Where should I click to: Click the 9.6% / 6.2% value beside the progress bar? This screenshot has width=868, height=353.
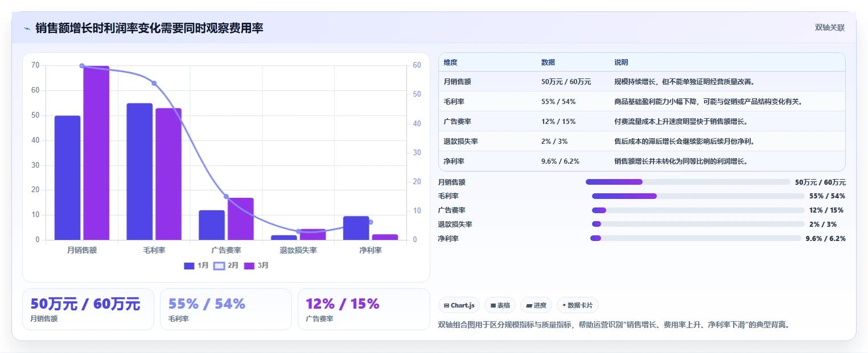pyautogui.click(x=825, y=239)
